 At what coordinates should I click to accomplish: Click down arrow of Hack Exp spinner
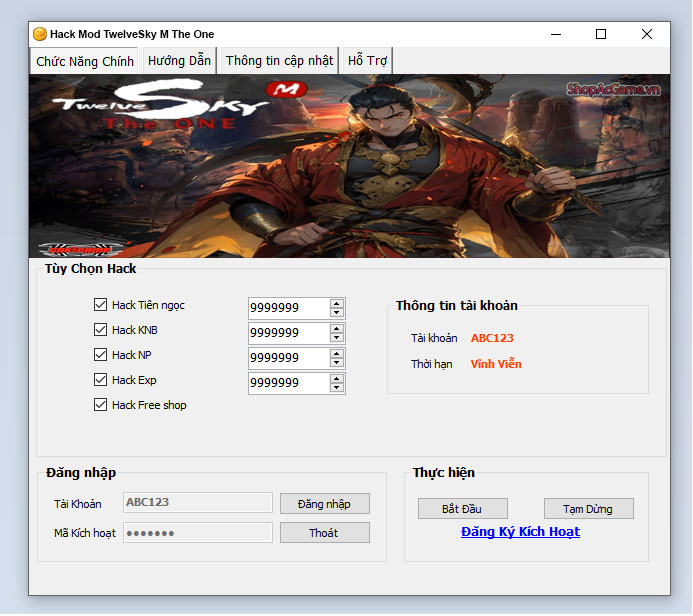tap(337, 388)
